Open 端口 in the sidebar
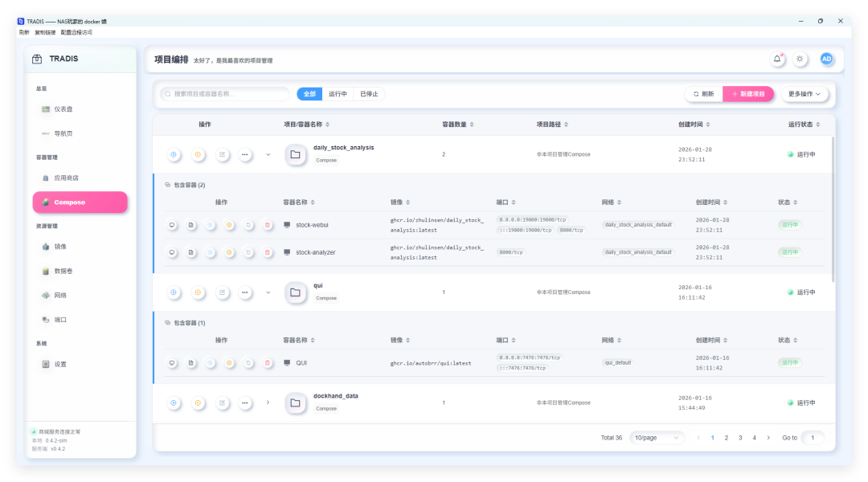The height and width of the screenshot is (482, 868). coord(80,320)
